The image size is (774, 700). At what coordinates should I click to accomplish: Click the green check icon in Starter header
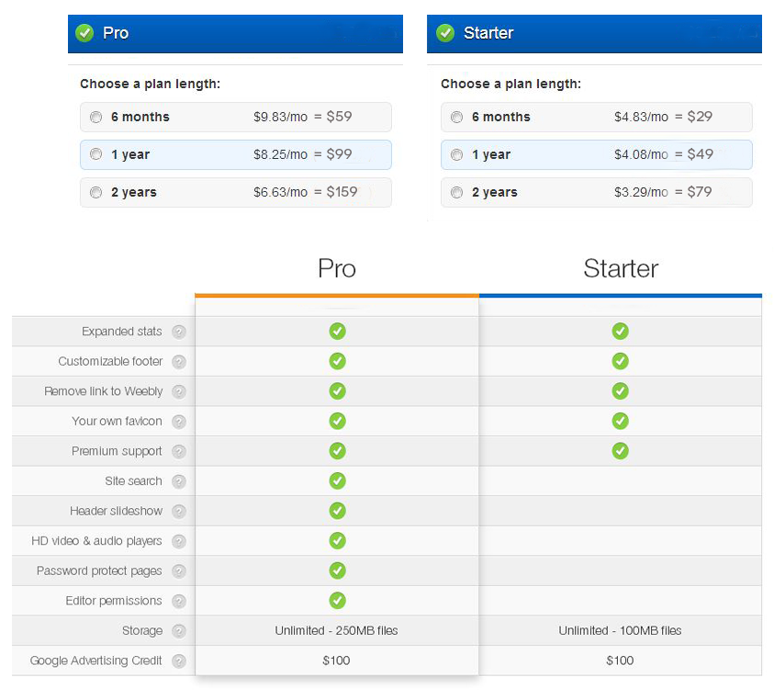coord(445,33)
